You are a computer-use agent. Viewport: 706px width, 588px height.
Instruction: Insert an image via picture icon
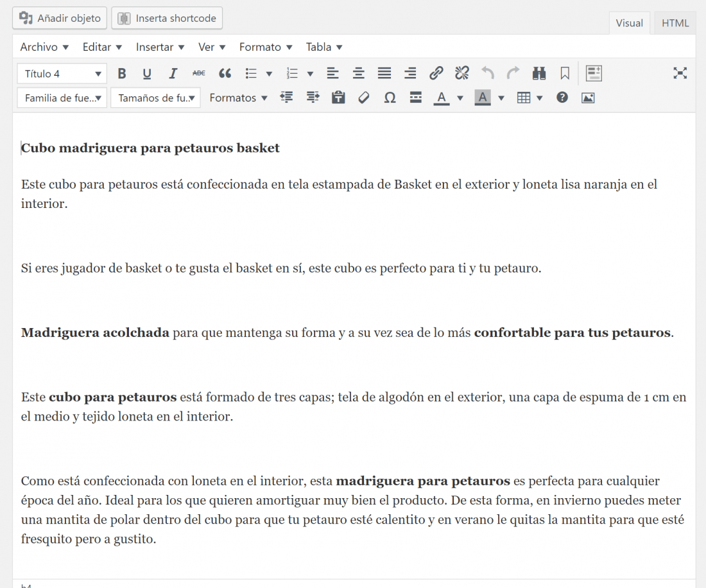coord(588,98)
